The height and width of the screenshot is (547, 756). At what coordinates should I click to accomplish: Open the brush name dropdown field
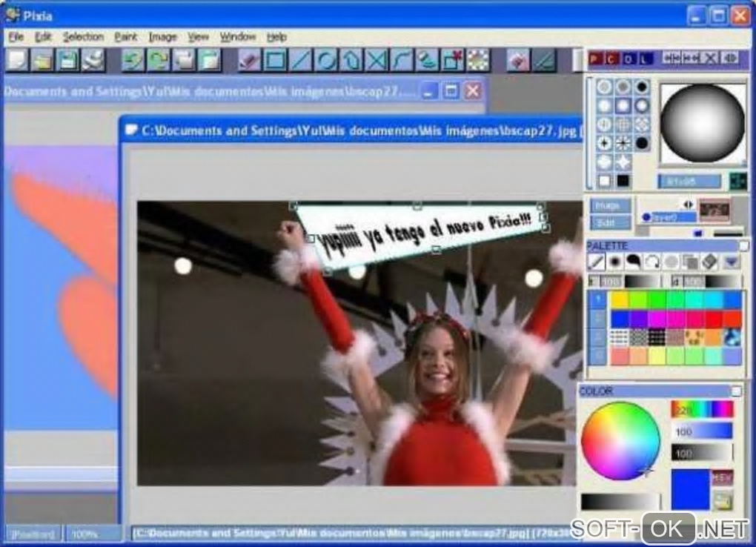pos(689,182)
